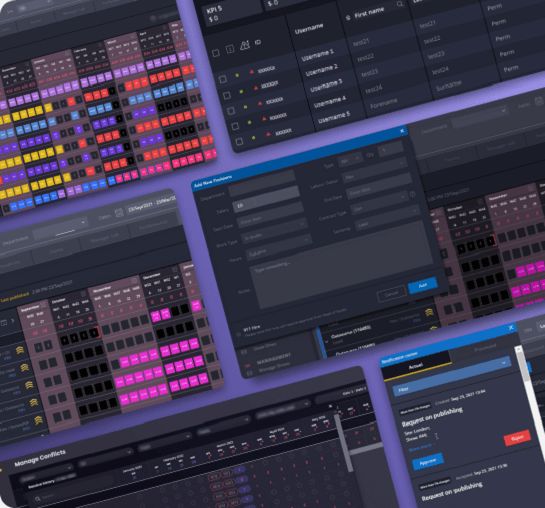Check the checkbox for Username 5 row
Viewport: 545px width, 508px height.
(x=239, y=141)
